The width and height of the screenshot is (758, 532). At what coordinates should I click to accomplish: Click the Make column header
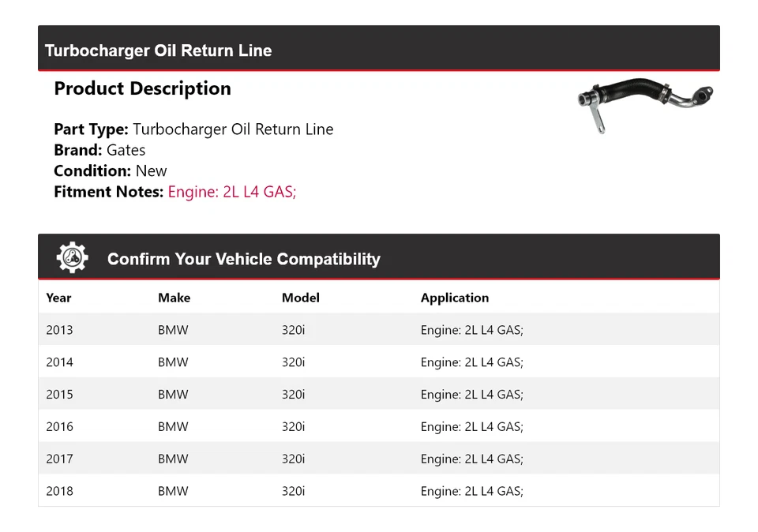click(x=174, y=298)
